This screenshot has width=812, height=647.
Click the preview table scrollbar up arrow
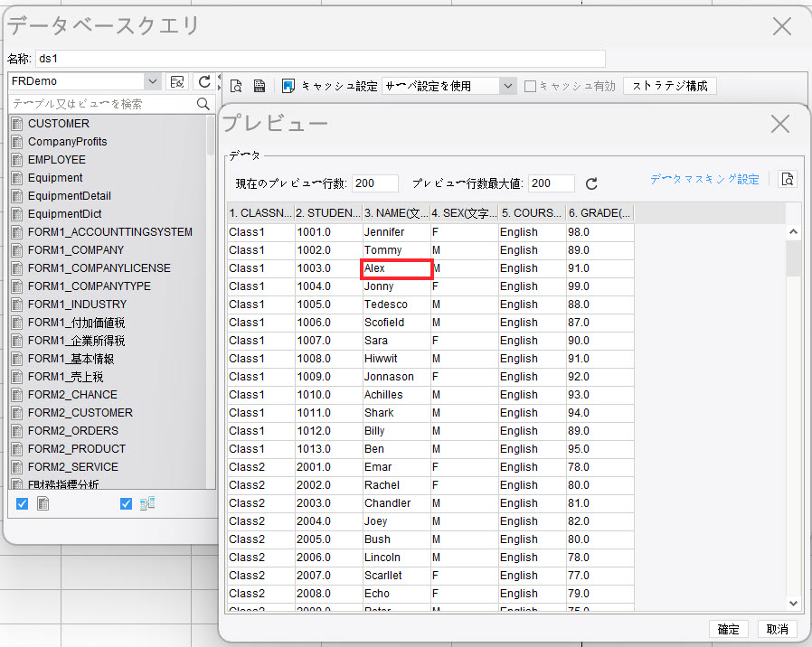tap(793, 232)
